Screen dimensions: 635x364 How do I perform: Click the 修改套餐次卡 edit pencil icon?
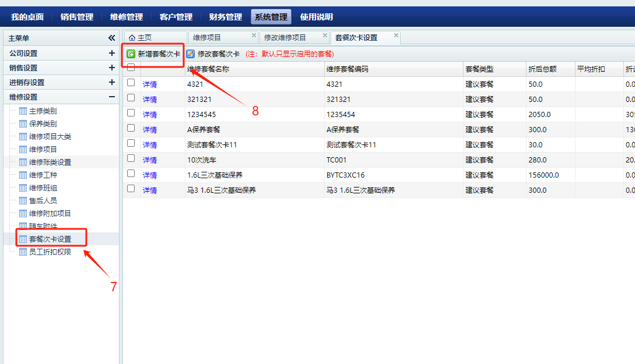pyautogui.click(x=191, y=54)
